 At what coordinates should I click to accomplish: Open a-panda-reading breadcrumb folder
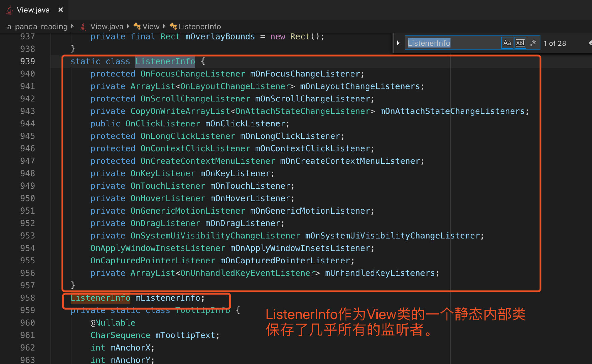tap(37, 27)
